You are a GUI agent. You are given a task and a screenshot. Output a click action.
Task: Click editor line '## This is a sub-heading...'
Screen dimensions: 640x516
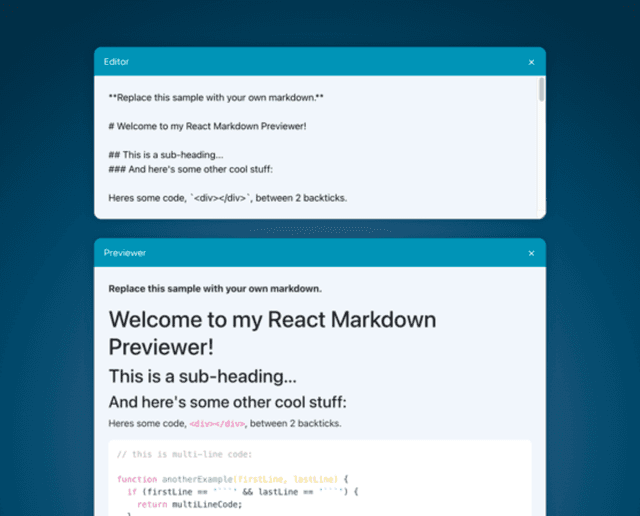click(x=166, y=155)
